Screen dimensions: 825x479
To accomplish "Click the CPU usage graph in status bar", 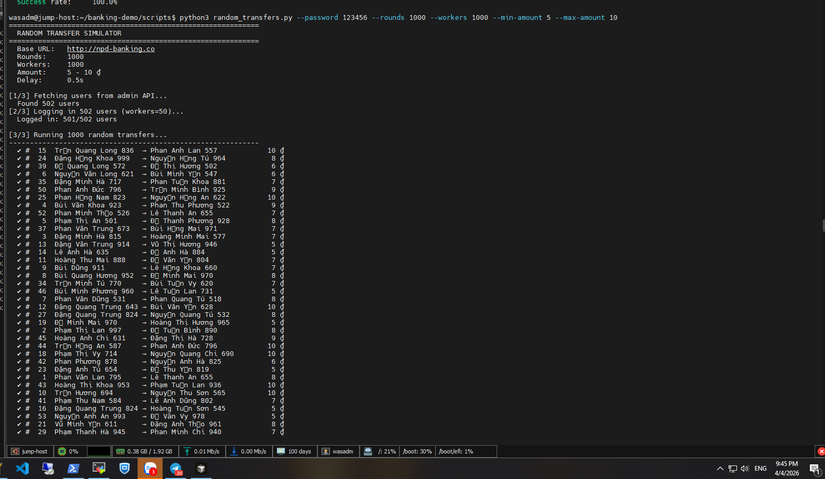I will (98, 451).
